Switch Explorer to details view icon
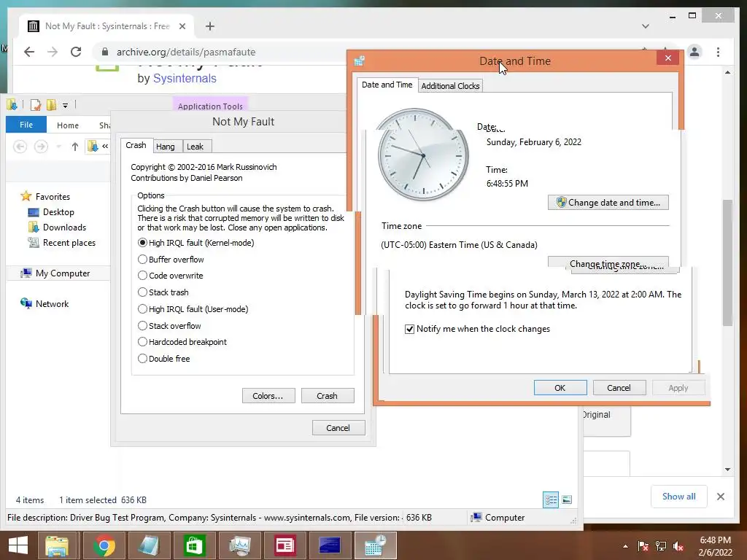This screenshot has width=747, height=560. pyautogui.click(x=551, y=499)
